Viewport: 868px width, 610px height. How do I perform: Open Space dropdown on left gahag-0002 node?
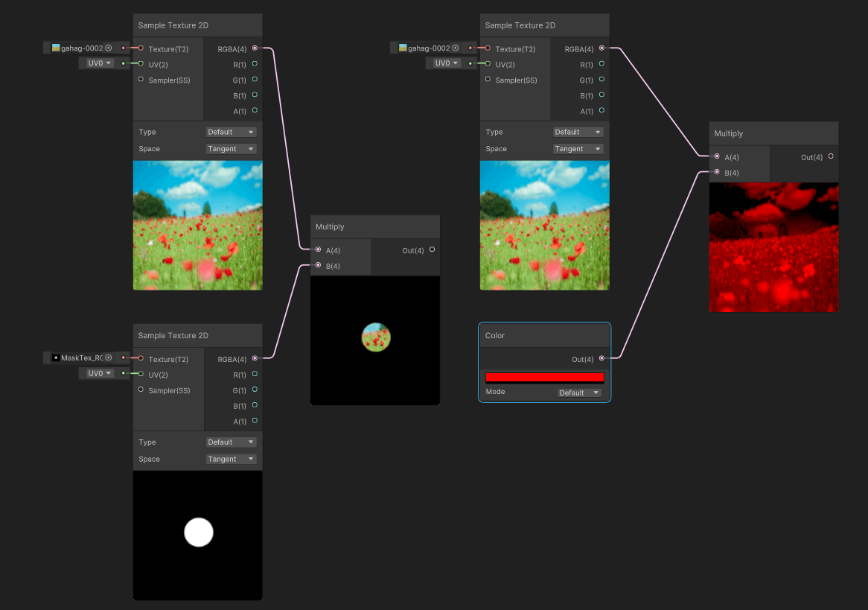point(231,148)
